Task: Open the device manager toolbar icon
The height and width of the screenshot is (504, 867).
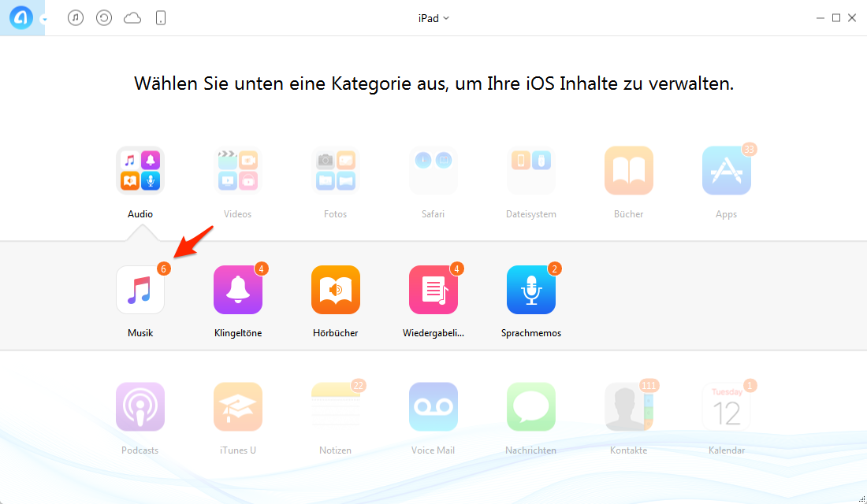Action: (x=161, y=17)
